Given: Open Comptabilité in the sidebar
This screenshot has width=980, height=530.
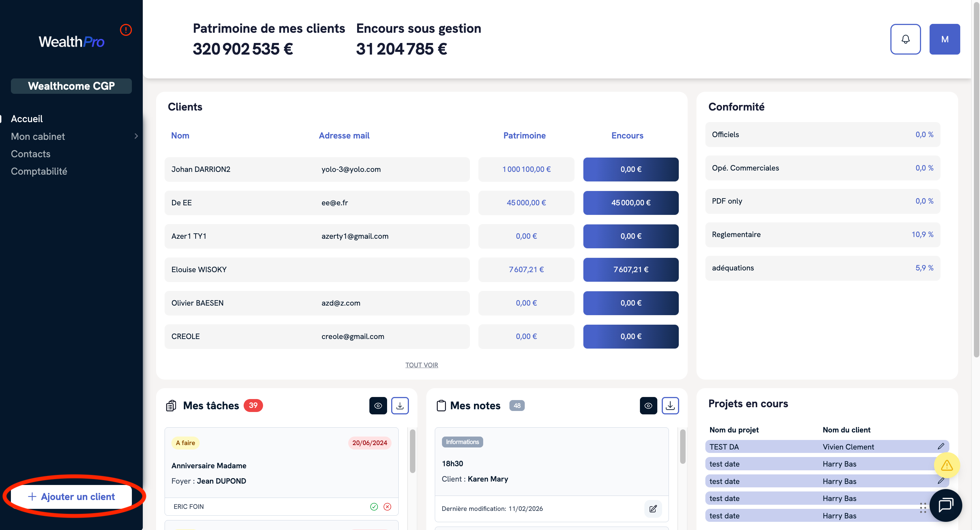Looking at the screenshot, I should point(39,171).
